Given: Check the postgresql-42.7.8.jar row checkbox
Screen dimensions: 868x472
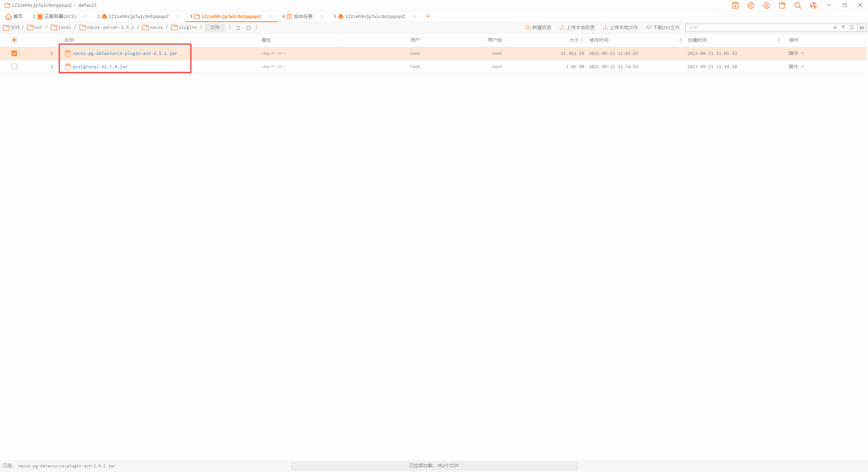Looking at the screenshot, I should [x=14, y=66].
